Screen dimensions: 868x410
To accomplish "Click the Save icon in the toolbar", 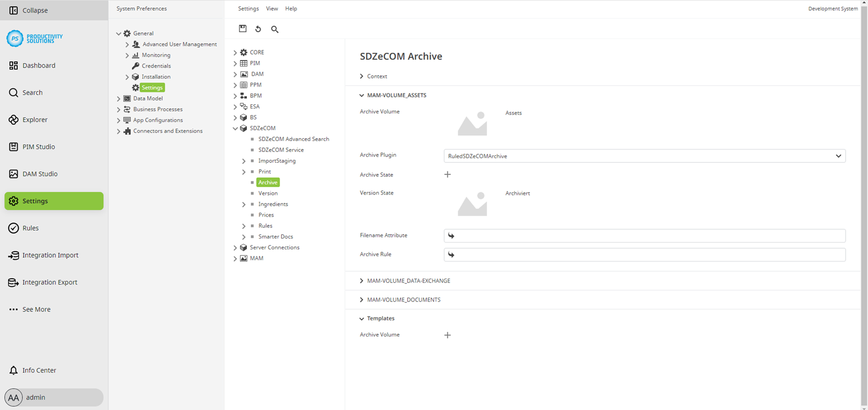I will point(242,28).
